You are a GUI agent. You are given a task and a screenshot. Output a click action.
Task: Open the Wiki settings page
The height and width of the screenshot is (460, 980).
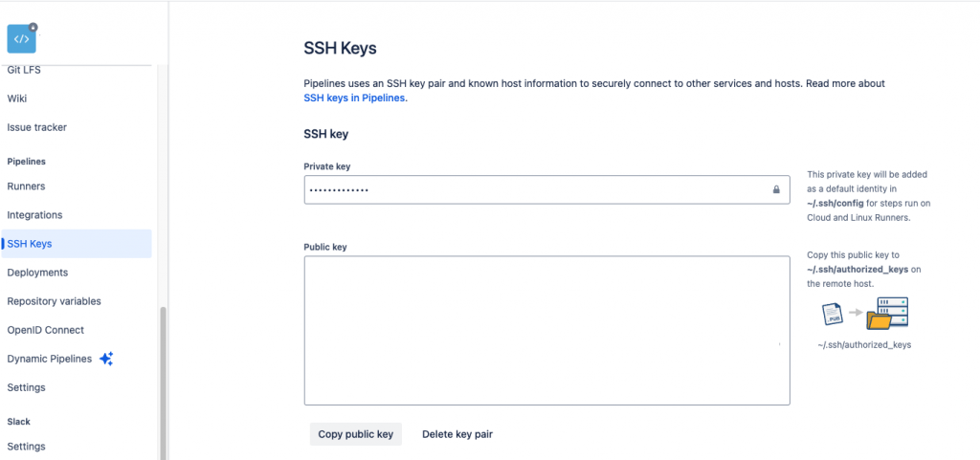point(17,99)
